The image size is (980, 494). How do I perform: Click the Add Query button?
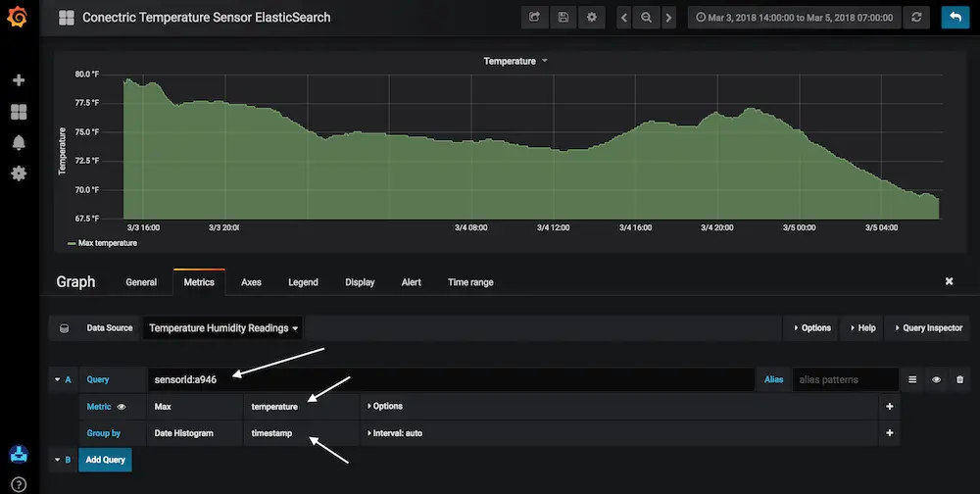click(105, 460)
